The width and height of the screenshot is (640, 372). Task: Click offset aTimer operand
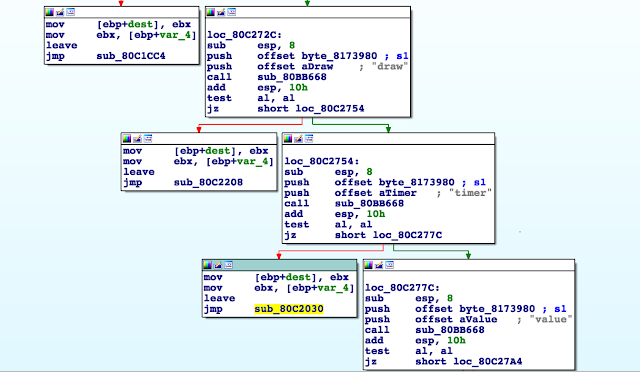tap(376, 193)
